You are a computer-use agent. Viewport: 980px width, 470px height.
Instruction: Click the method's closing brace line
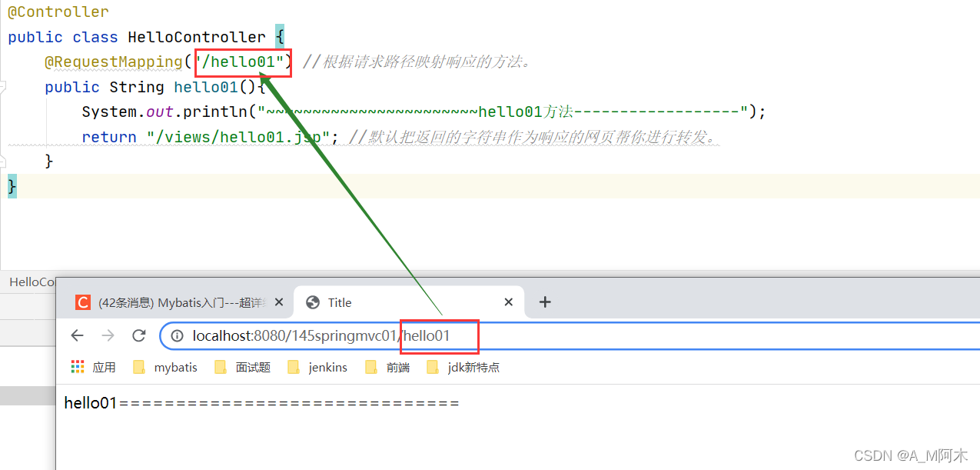(49, 162)
